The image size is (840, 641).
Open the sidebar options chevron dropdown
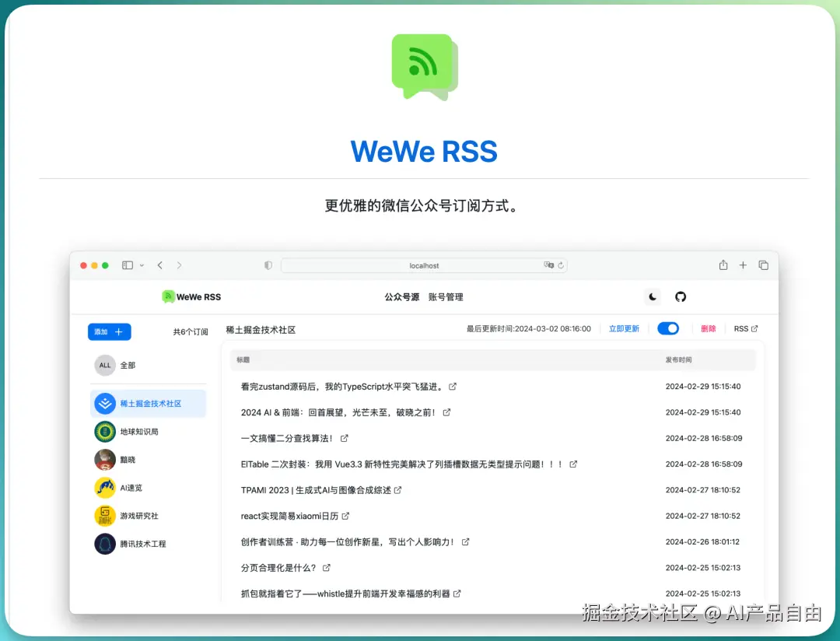142,265
